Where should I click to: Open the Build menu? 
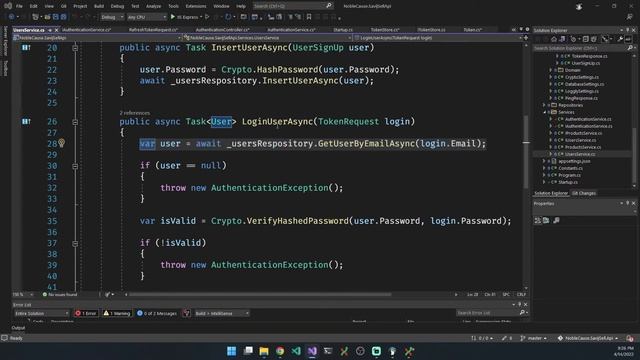click(99, 6)
